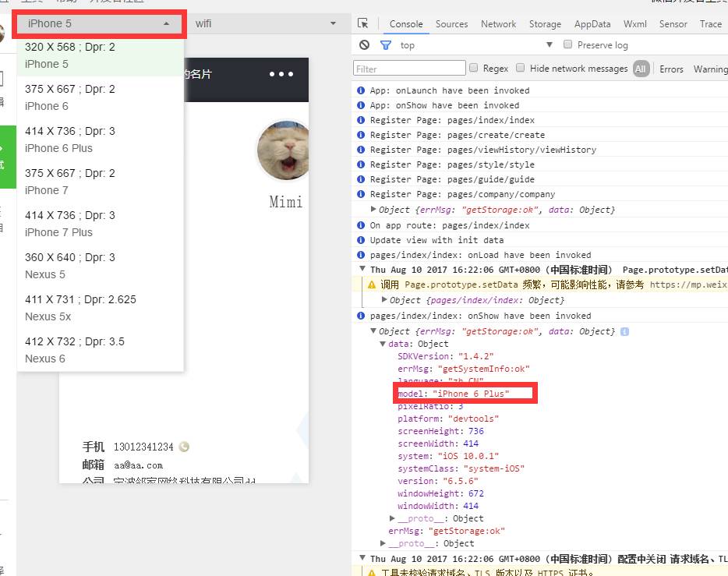Clear the console with the ban icon
The height and width of the screenshot is (576, 728).
(x=365, y=45)
